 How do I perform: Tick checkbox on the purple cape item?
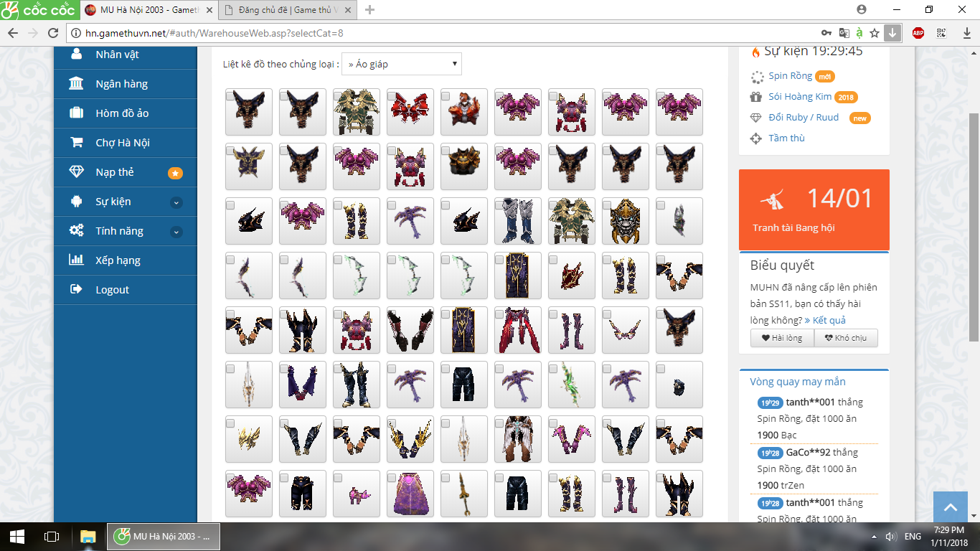click(x=392, y=478)
